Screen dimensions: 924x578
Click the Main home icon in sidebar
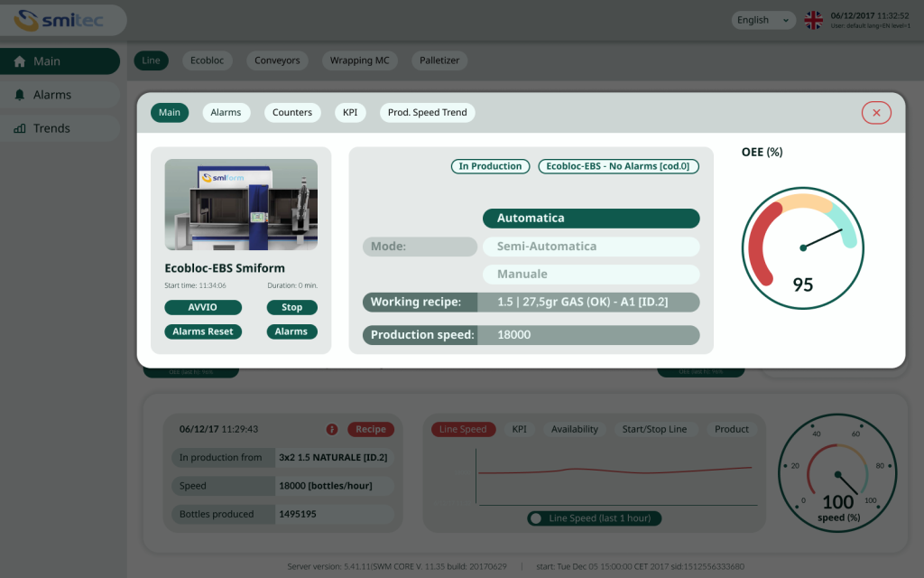click(x=20, y=61)
